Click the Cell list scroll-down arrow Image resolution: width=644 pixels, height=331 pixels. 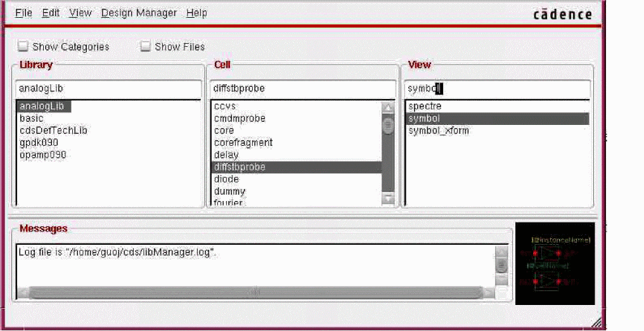tap(388, 199)
